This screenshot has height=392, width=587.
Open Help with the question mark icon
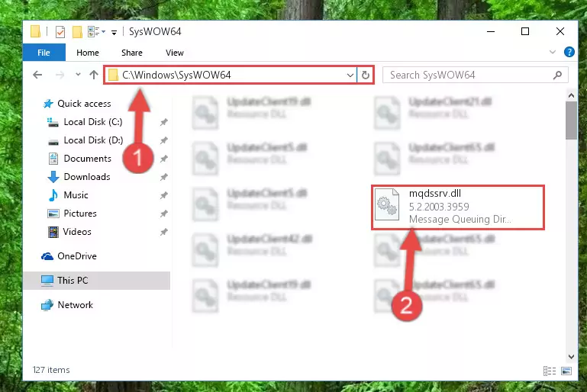(x=569, y=52)
